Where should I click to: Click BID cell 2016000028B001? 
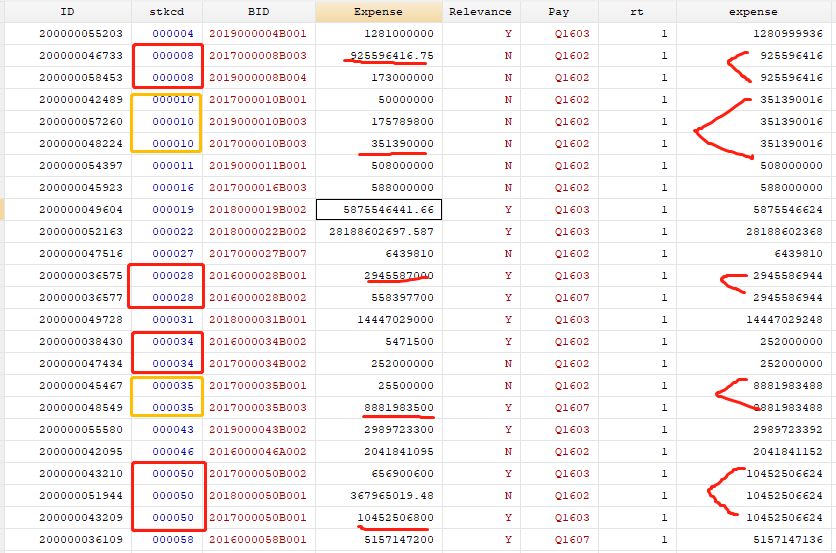point(258,276)
